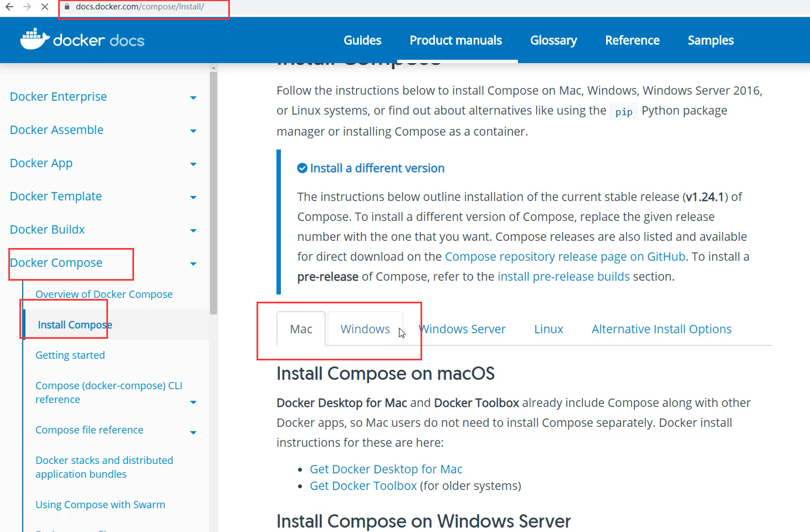Viewport: 810px width, 532px height.
Task: Open Compose (docker-compose) CLI reference link
Action: pyautogui.click(x=109, y=392)
